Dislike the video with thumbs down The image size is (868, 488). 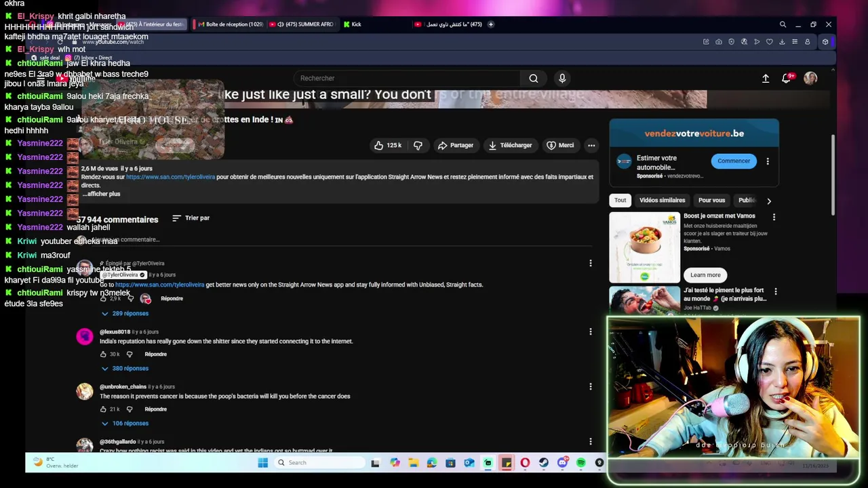coord(418,145)
